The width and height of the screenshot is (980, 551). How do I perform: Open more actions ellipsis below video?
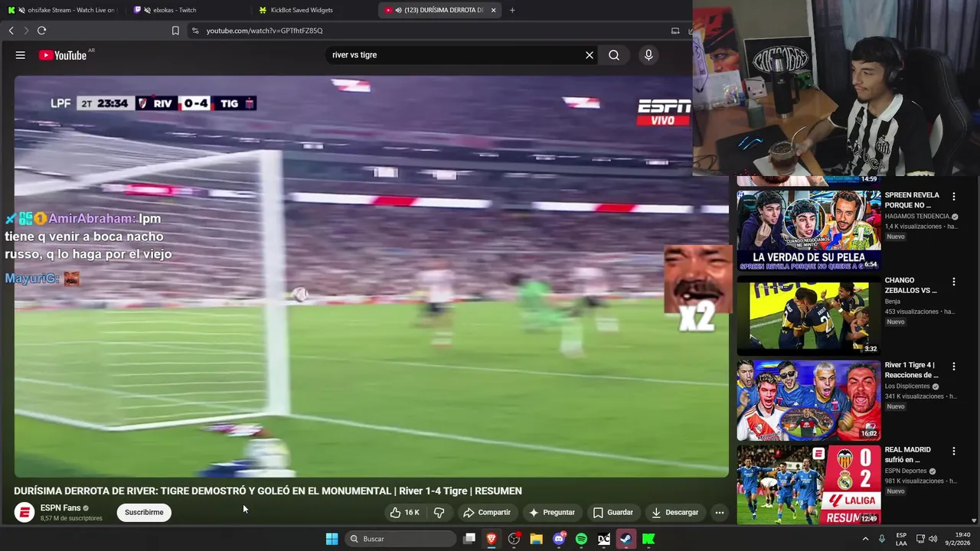(719, 512)
